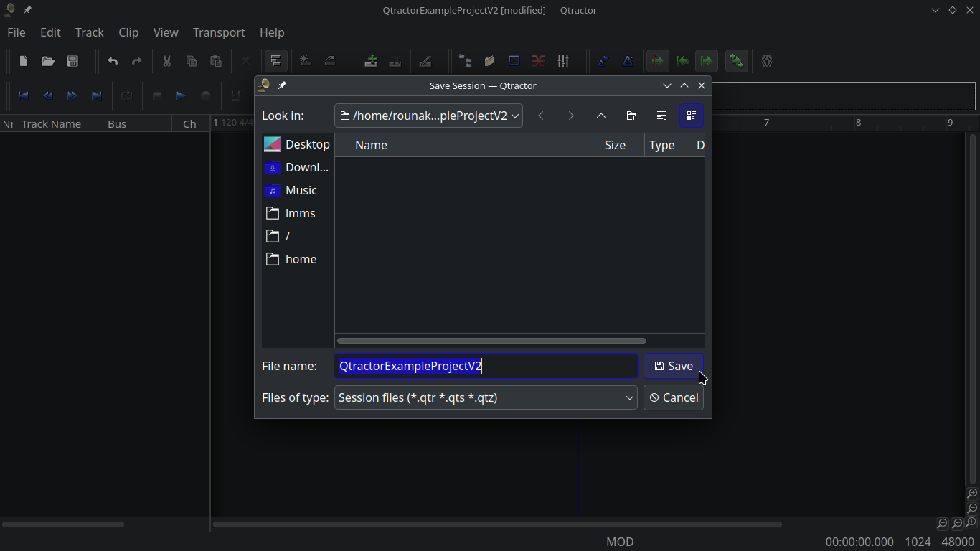This screenshot has height=551, width=980.
Task: Switch file dialog to List View
Action: click(661, 116)
